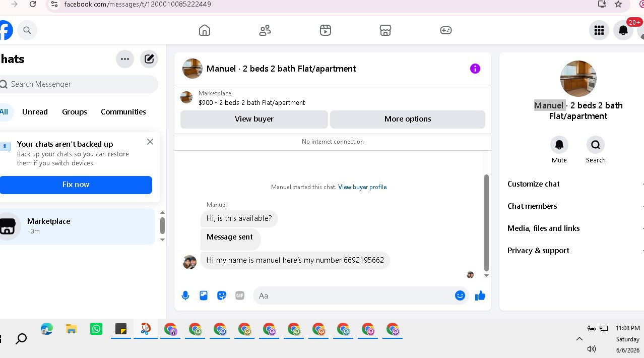The image size is (644, 358).
Task: Open Microsoft Edge from taskbar
Action: coord(47,329)
